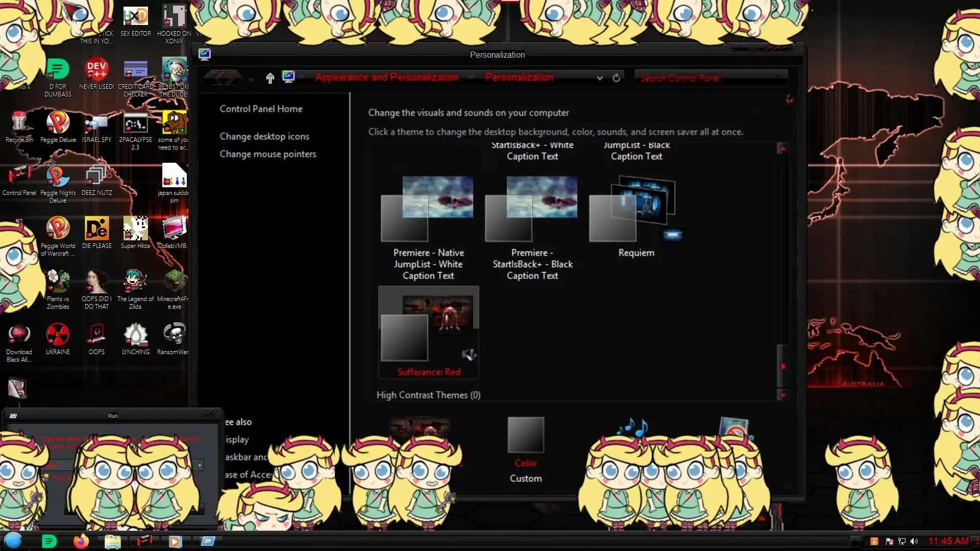Click the Color Custom swatch
This screenshot has width=980, height=551.
526,436
